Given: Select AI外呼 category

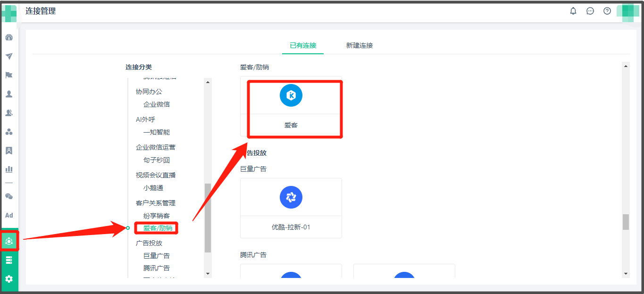Looking at the screenshot, I should [x=145, y=119].
